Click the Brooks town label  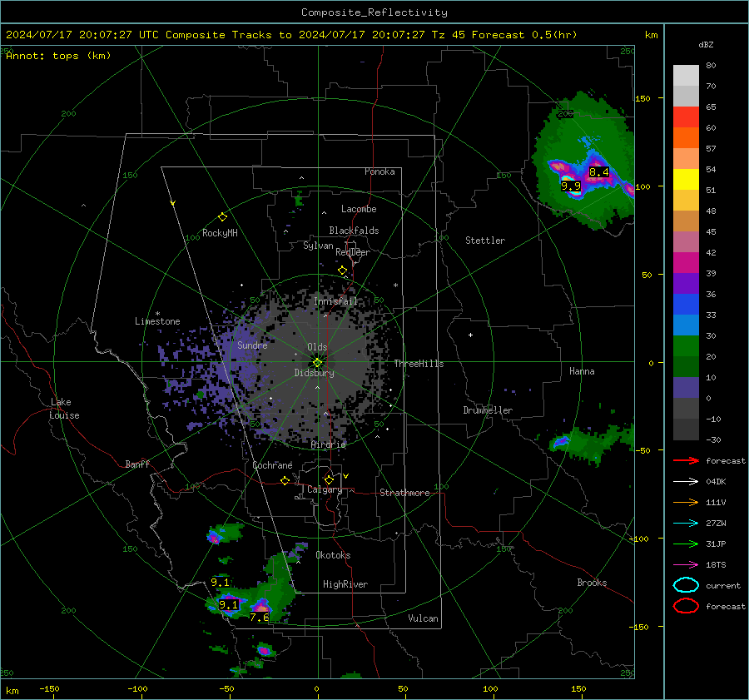pyautogui.click(x=592, y=583)
